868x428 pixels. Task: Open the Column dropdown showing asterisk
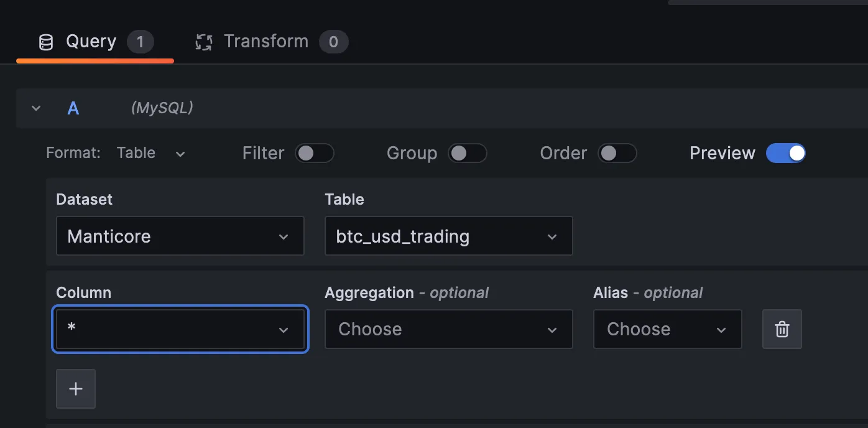(x=180, y=329)
